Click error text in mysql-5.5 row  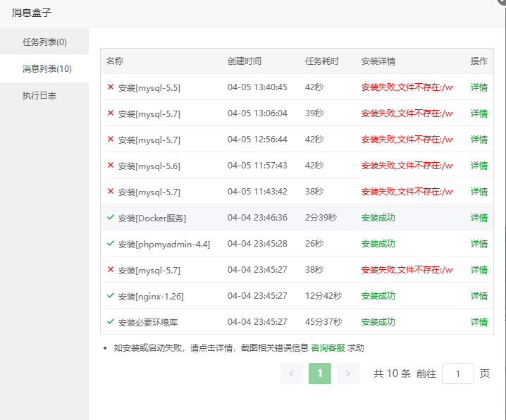click(x=407, y=87)
